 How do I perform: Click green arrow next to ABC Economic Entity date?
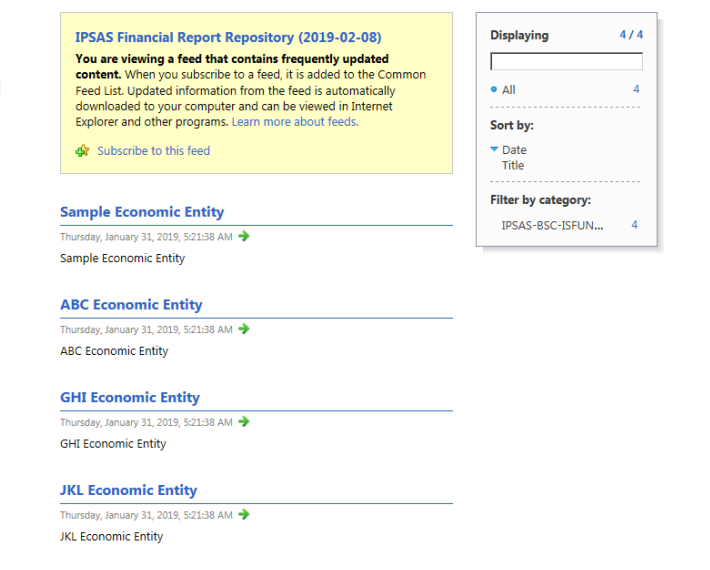click(244, 329)
